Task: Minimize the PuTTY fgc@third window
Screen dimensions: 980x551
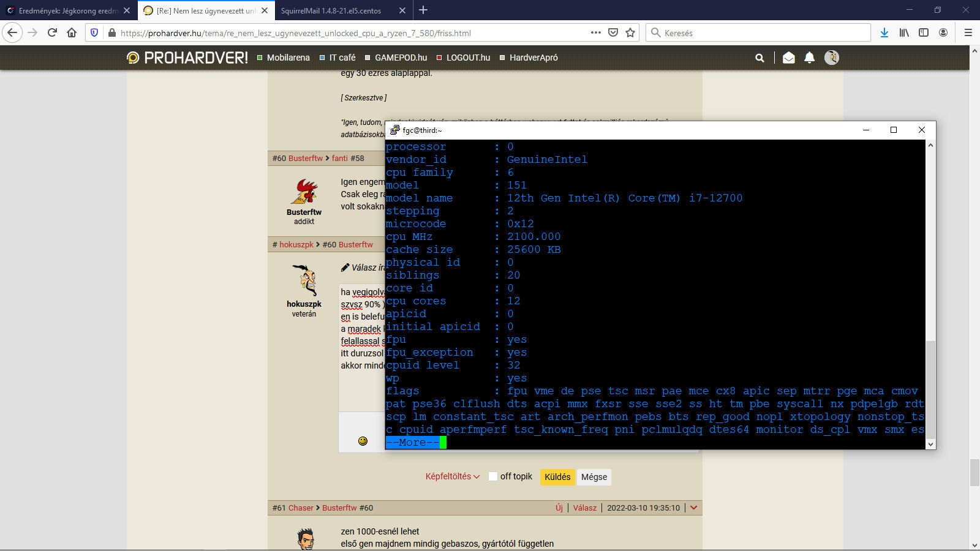Action: (866, 130)
